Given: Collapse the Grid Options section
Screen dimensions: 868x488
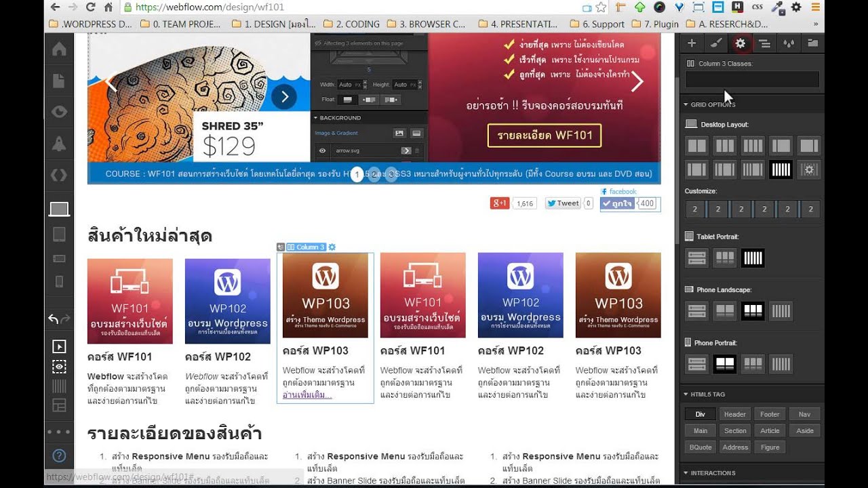Looking at the screenshot, I should 712,105.
